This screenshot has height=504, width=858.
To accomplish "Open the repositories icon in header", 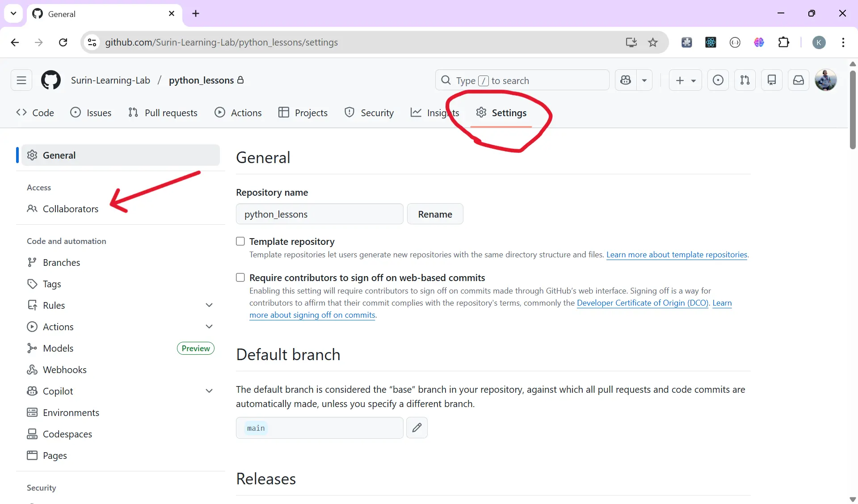I will (x=772, y=80).
